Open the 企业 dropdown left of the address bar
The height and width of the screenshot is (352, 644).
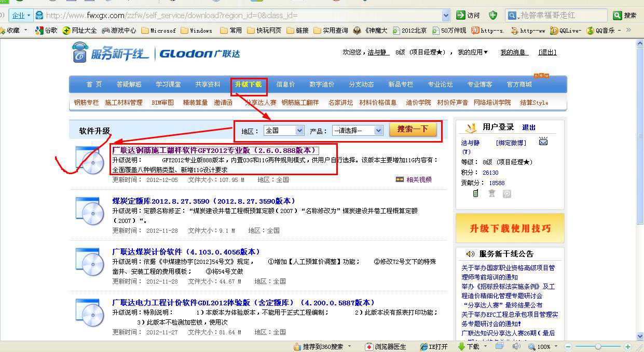(21, 16)
